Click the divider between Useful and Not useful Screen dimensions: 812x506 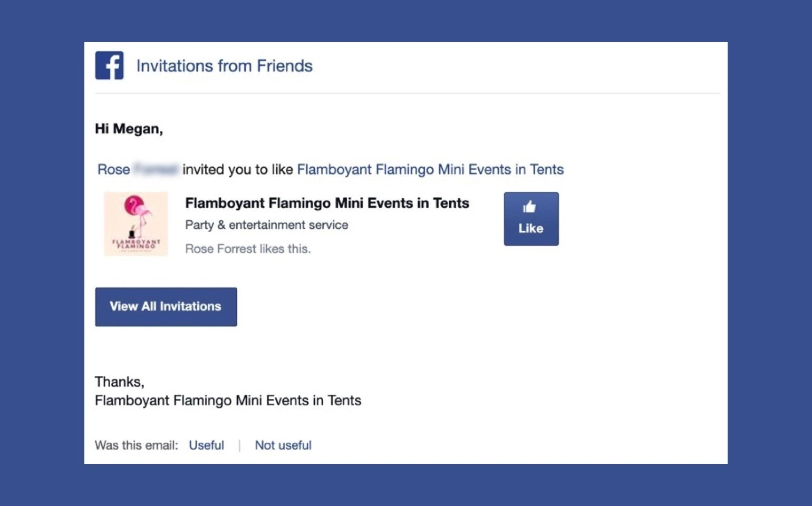pyautogui.click(x=239, y=446)
